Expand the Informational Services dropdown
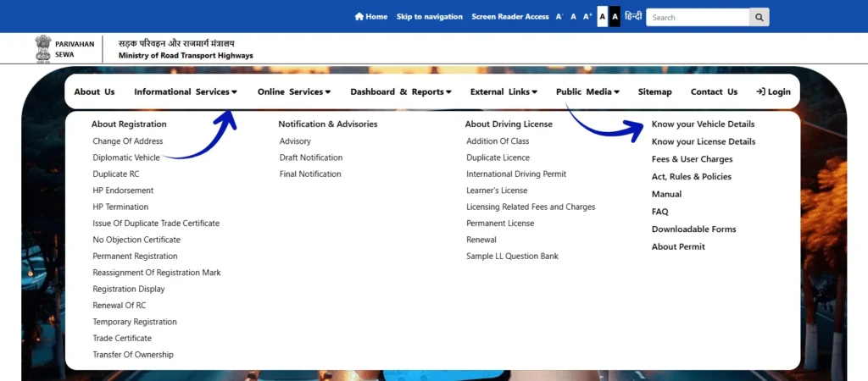Image resolution: width=868 pixels, height=381 pixels. click(185, 91)
